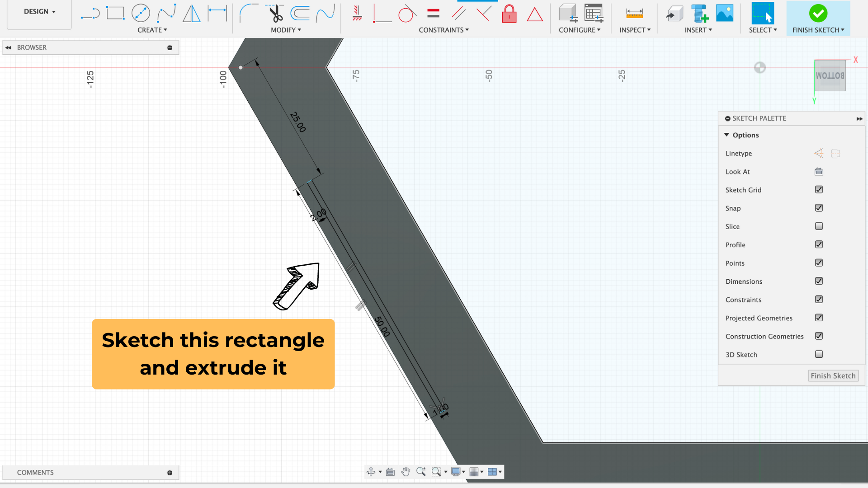This screenshot has height=488, width=868.
Task: Open the DESIGN workspace dropdown
Action: click(40, 12)
